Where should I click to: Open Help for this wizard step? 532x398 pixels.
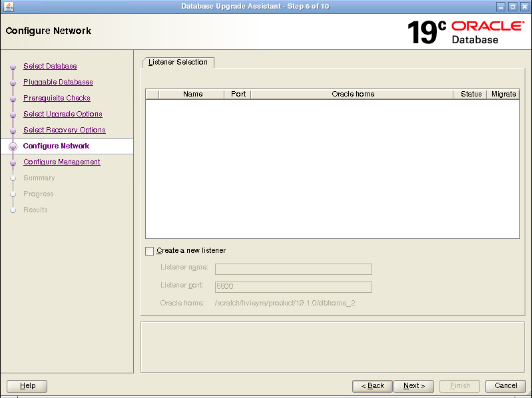(x=27, y=386)
